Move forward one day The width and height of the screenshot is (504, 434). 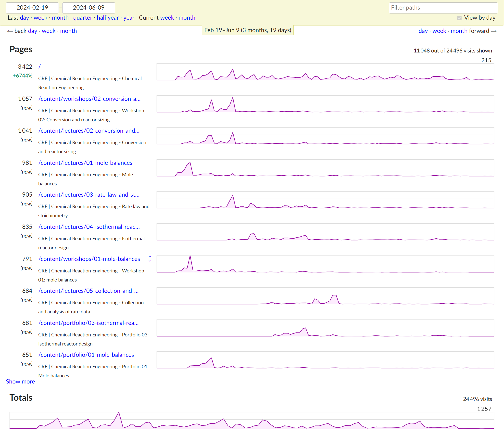[423, 31]
